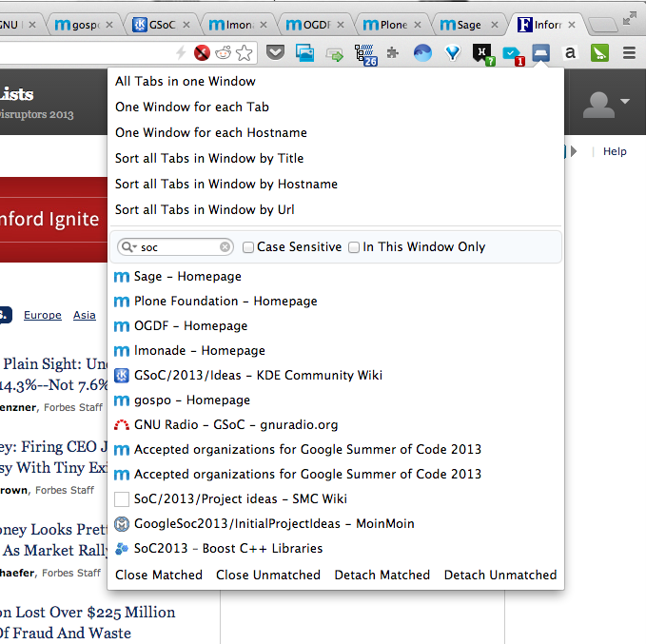
Task: Select GNU Radio - GSoC tab result
Action: pos(236,424)
